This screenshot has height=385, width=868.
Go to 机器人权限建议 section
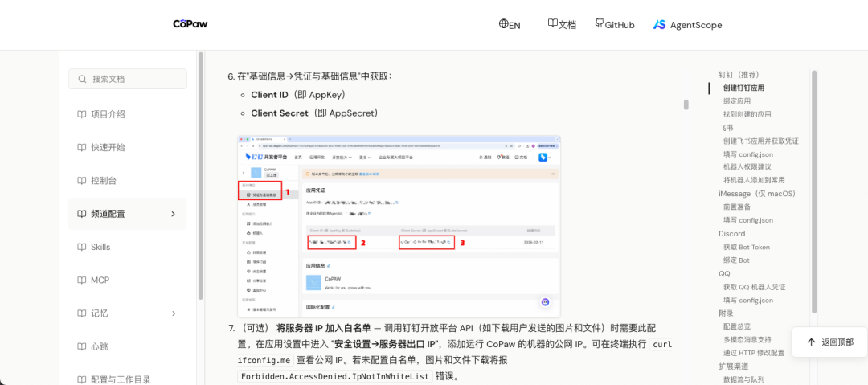(x=747, y=166)
